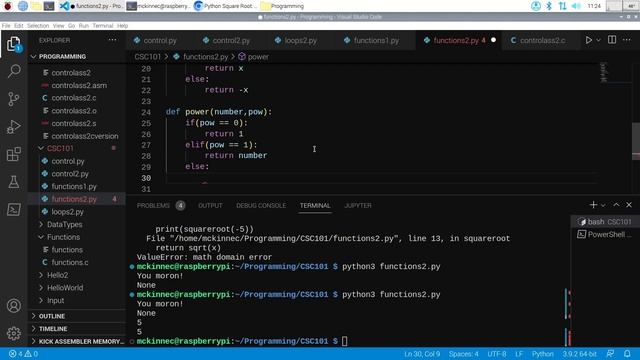Launch the web browser from taskbar

(x=23, y=6)
